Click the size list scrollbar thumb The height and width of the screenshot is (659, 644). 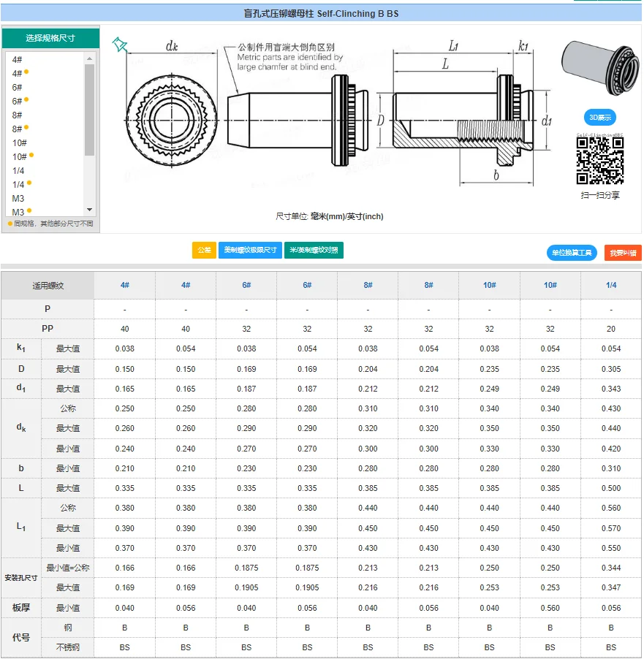point(89,110)
